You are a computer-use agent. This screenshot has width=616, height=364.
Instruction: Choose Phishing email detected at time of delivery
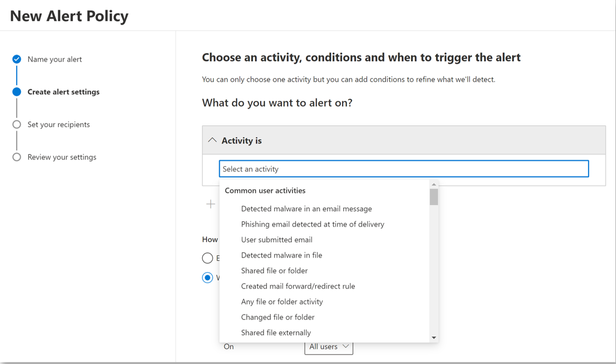[x=313, y=224]
